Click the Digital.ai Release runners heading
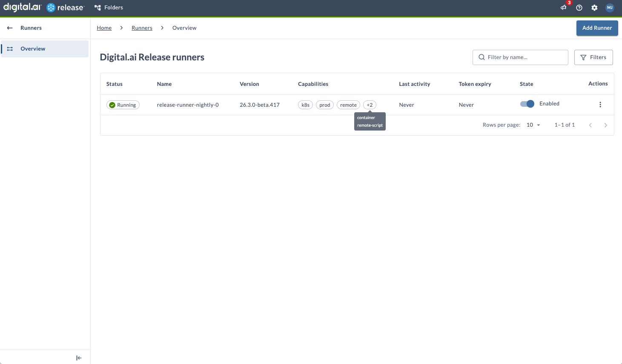 point(152,57)
